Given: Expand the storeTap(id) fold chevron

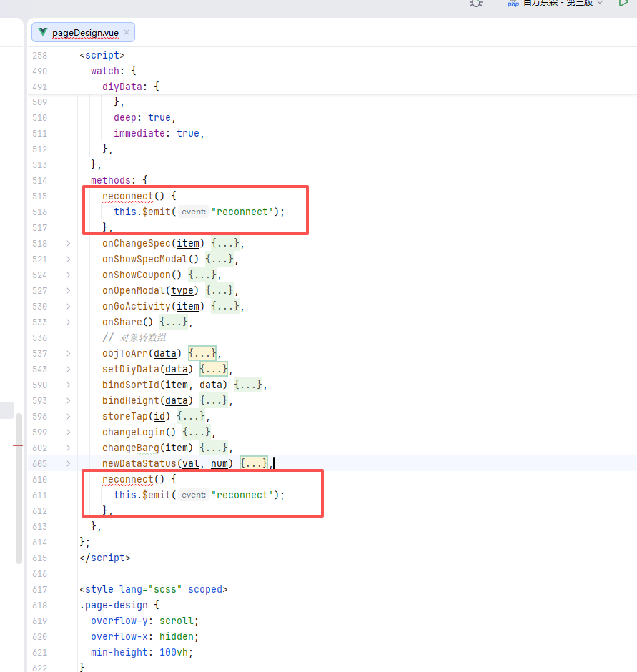Looking at the screenshot, I should click(68, 416).
